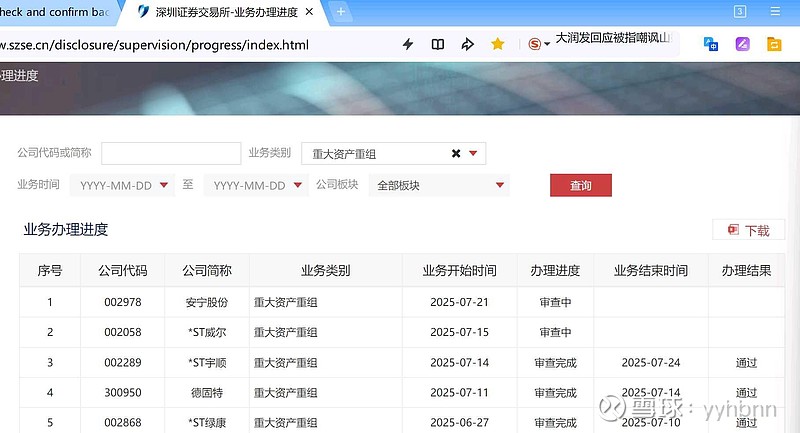Click the 办理进度 column header

(555, 270)
